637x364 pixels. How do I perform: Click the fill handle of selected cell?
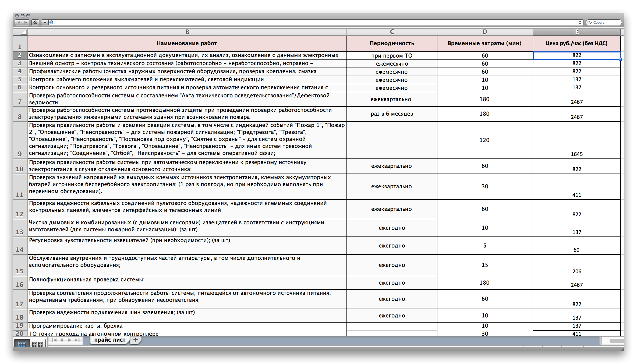click(x=620, y=59)
